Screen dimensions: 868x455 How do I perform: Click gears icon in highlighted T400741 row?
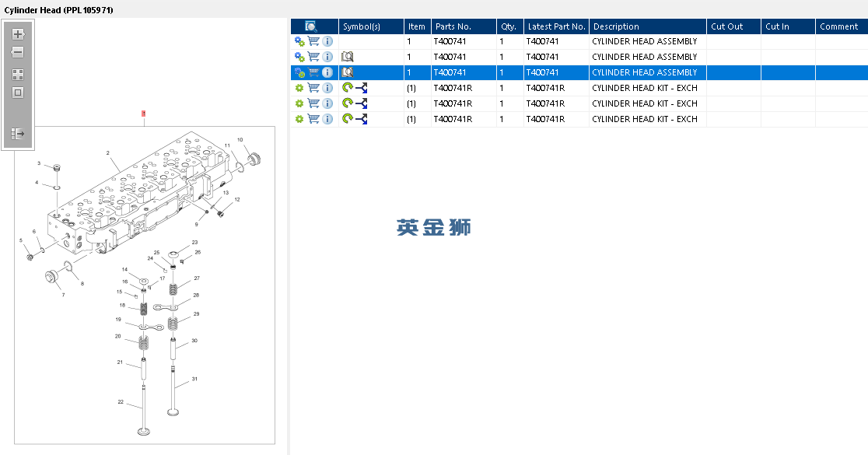point(299,72)
